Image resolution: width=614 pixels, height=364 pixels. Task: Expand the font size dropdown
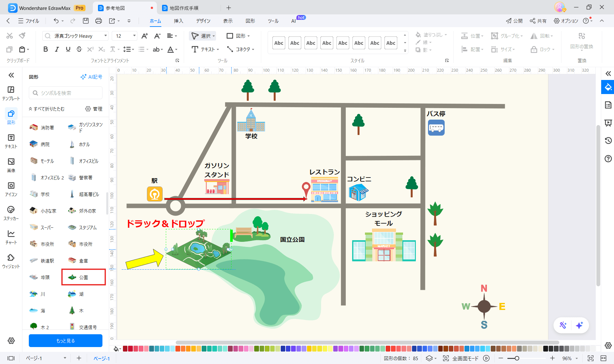point(134,36)
